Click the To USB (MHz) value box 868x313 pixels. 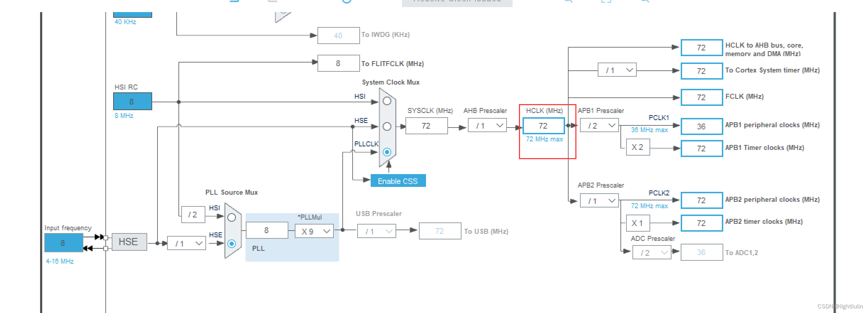(440, 231)
